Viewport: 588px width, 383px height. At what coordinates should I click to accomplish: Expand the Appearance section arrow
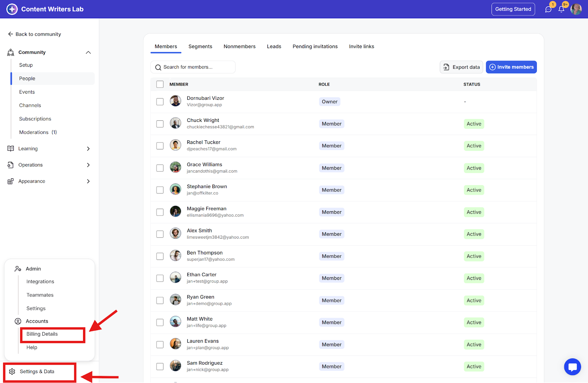[x=88, y=181]
